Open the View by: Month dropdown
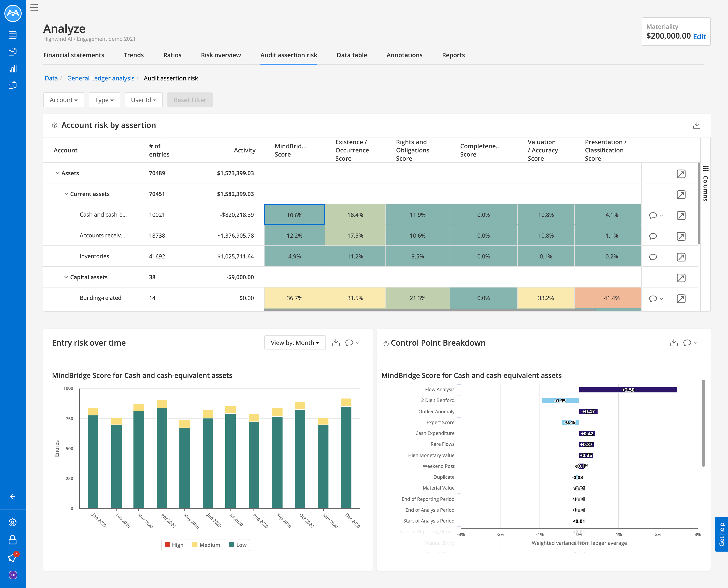Viewport: 728px width, 588px height. point(294,342)
